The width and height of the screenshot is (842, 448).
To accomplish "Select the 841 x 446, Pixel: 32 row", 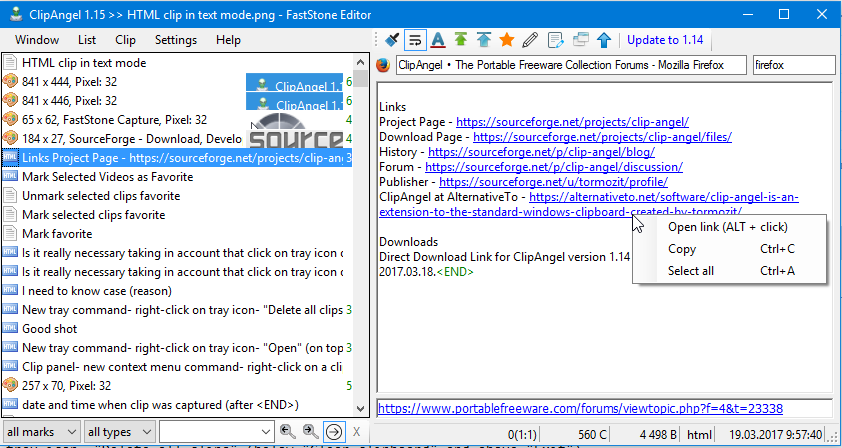I will click(x=177, y=100).
